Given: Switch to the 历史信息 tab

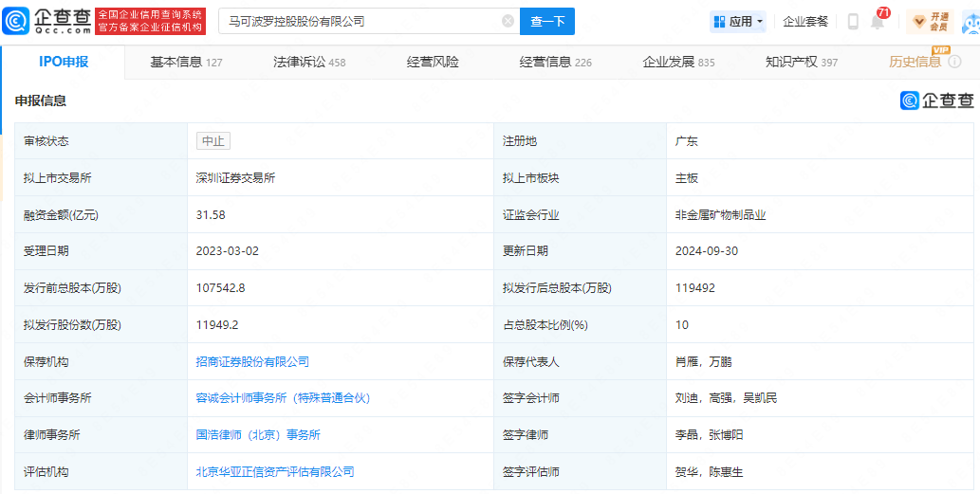Looking at the screenshot, I should pos(915,62).
